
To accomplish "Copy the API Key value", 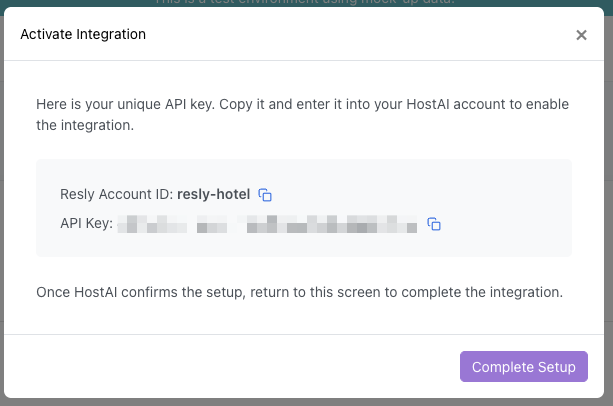I will point(434,224).
